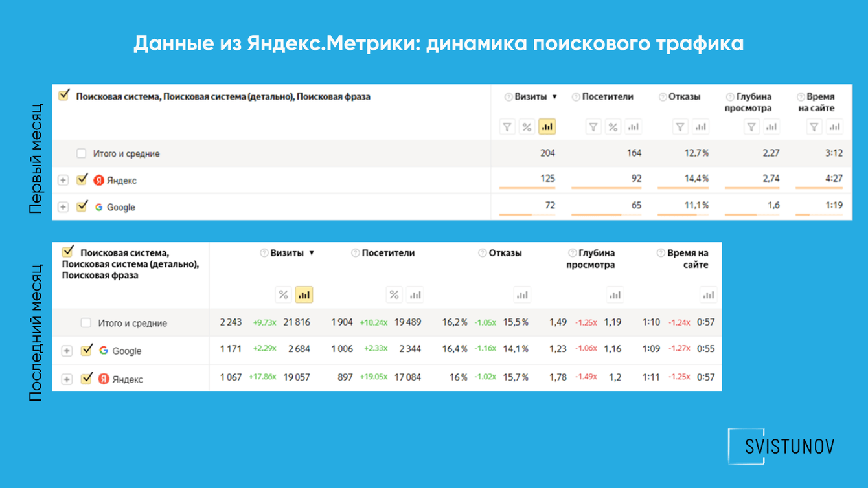Image resolution: width=868 pixels, height=488 pixels.
Task: Click the help icon beside Визиты, first-month table
Action: coord(508,97)
